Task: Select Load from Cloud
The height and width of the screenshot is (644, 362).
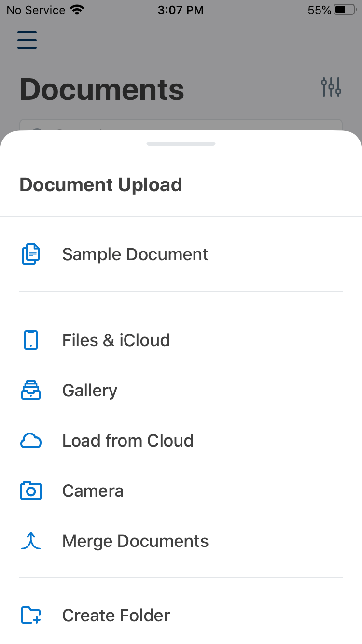Action: pyautogui.click(x=128, y=441)
